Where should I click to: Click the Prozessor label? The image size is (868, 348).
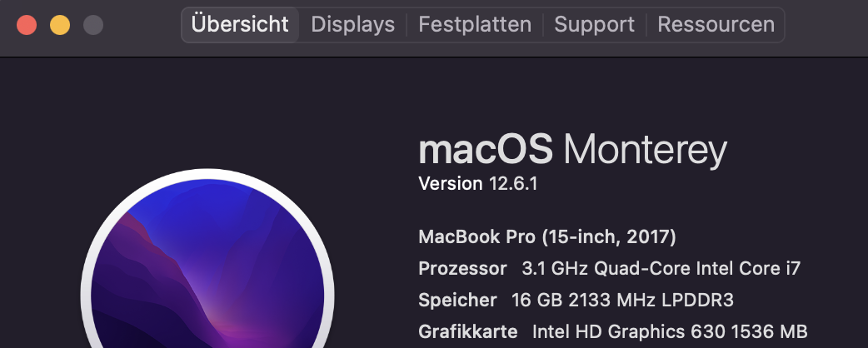[x=462, y=269]
